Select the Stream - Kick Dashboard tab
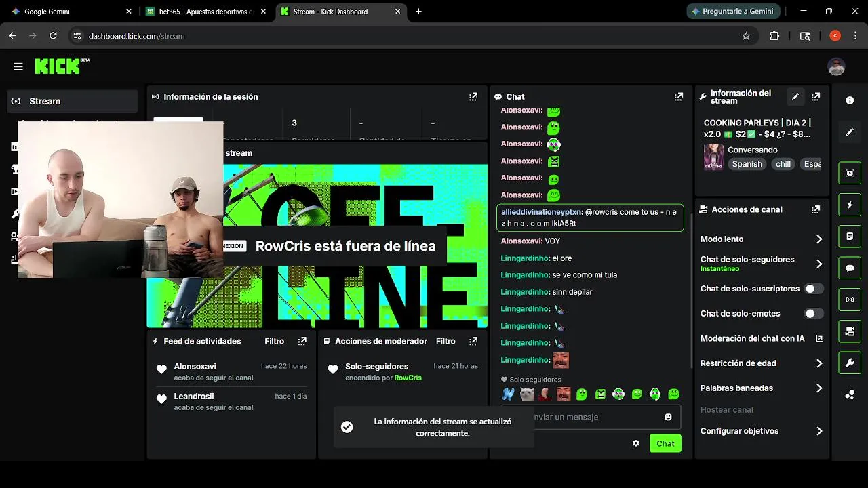 (x=341, y=12)
